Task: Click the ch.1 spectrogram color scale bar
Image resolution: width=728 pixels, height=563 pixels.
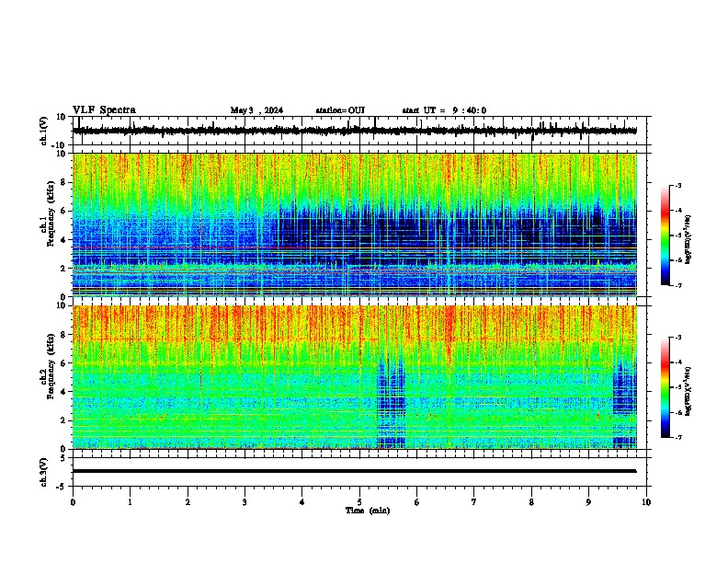Action: pos(665,236)
